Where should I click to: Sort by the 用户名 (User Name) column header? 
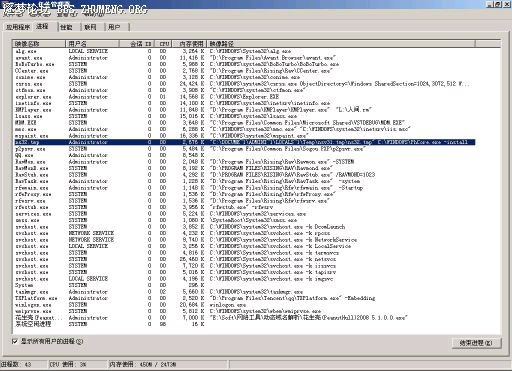point(92,44)
